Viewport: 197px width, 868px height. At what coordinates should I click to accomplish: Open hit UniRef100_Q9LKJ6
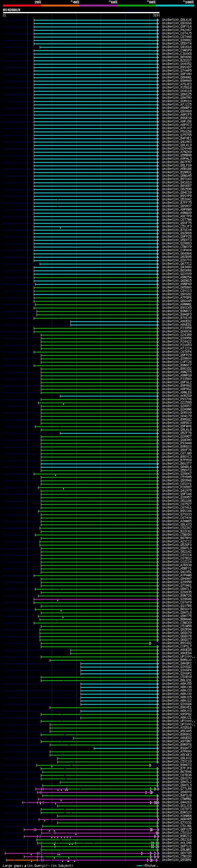coord(177,20)
